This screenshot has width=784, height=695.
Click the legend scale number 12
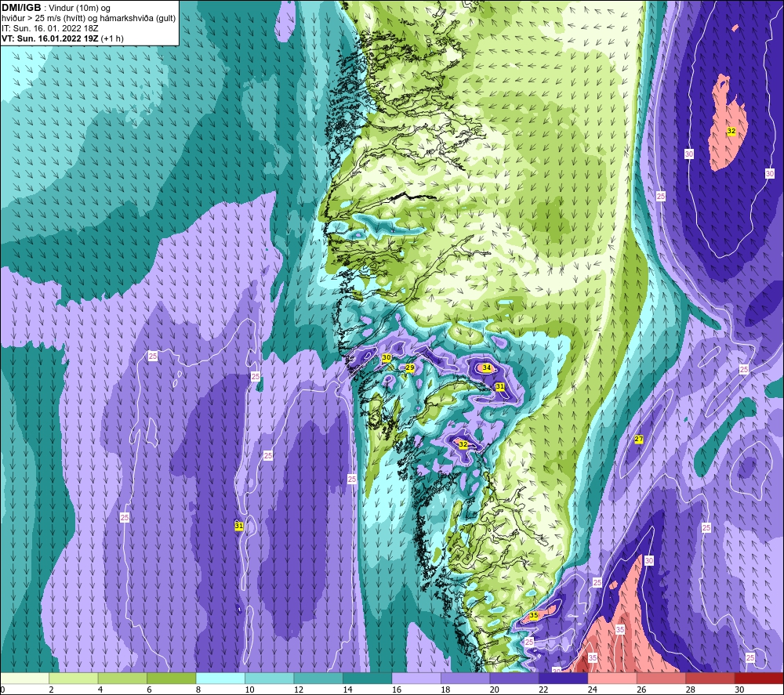coord(299,690)
